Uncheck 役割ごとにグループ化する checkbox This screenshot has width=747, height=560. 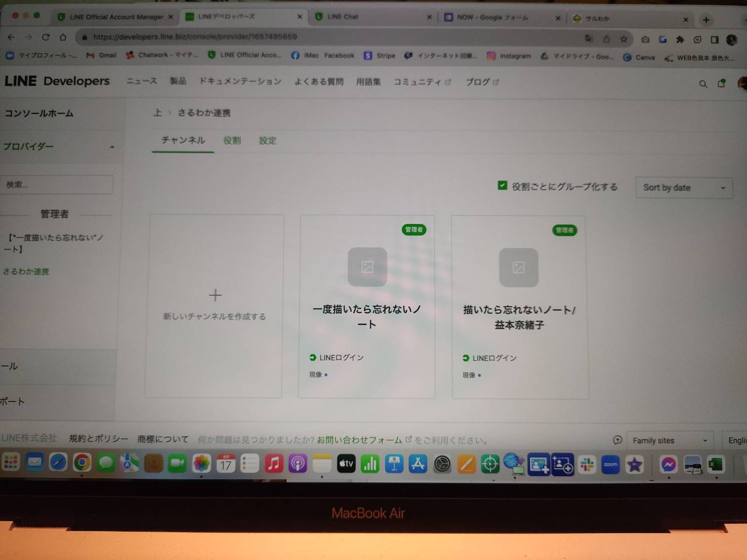click(x=502, y=185)
